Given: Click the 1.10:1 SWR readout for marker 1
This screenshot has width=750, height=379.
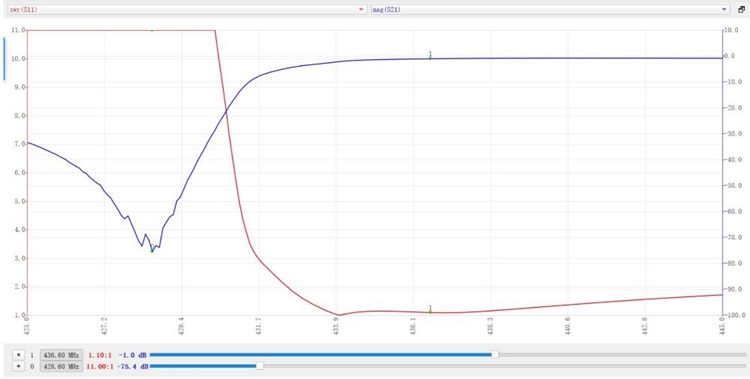Looking at the screenshot, I should [100, 356].
